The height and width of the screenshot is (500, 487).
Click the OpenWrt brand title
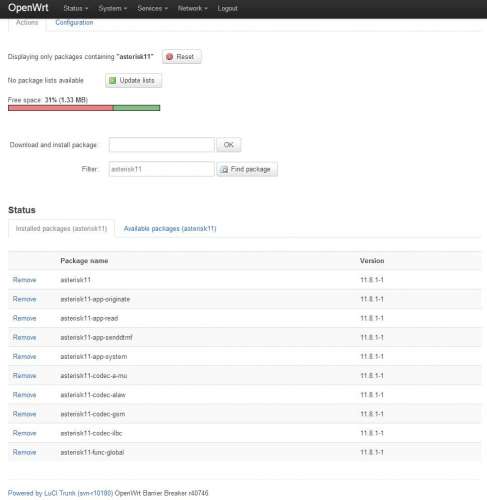(x=28, y=8)
